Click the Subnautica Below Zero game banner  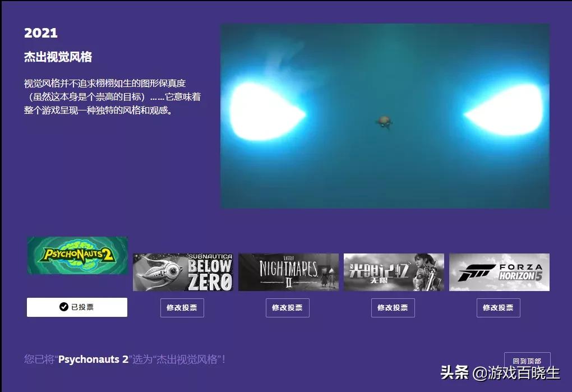click(x=182, y=272)
